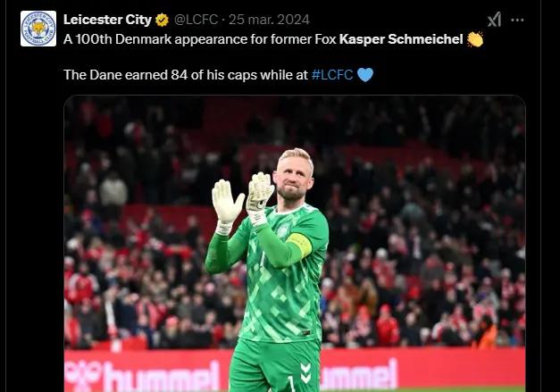This screenshot has width=560, height=392.
Task: Click the gold verified badge
Action: (x=163, y=20)
